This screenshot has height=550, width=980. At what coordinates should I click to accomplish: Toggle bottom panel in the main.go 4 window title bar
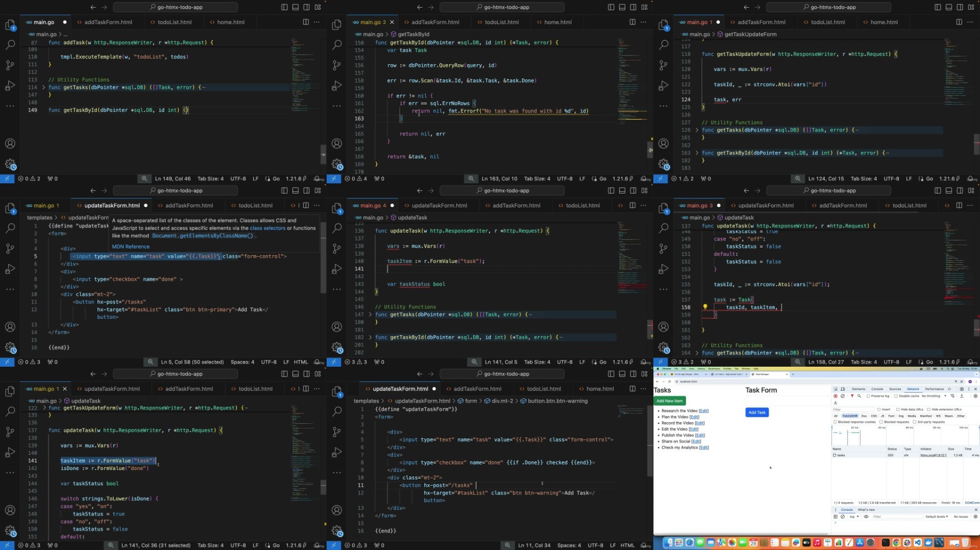click(x=622, y=190)
